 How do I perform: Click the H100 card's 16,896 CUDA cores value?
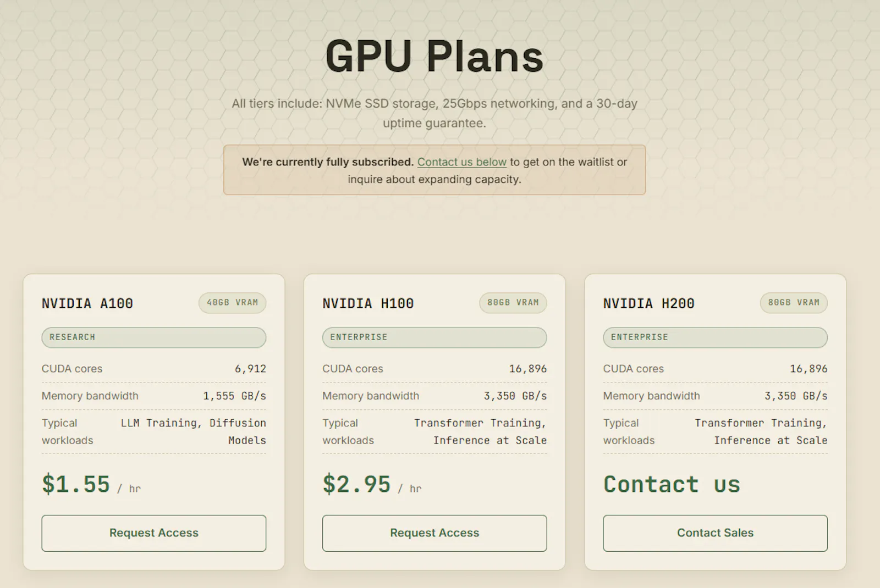(x=528, y=369)
